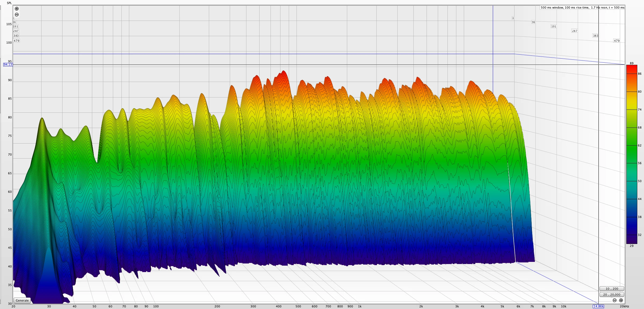The width and height of the screenshot is (644, 309).
Task: Click the 5k label on the frequency axis
Action: click(x=502, y=306)
